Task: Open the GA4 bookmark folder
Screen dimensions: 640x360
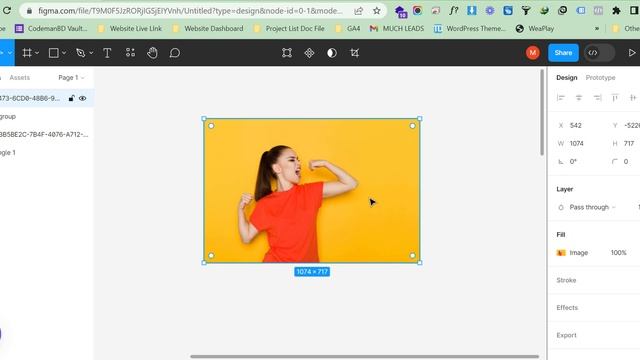Action: [347, 29]
